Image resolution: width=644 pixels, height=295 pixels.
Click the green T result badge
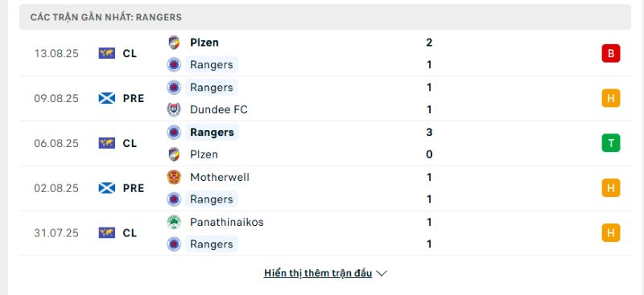(611, 143)
